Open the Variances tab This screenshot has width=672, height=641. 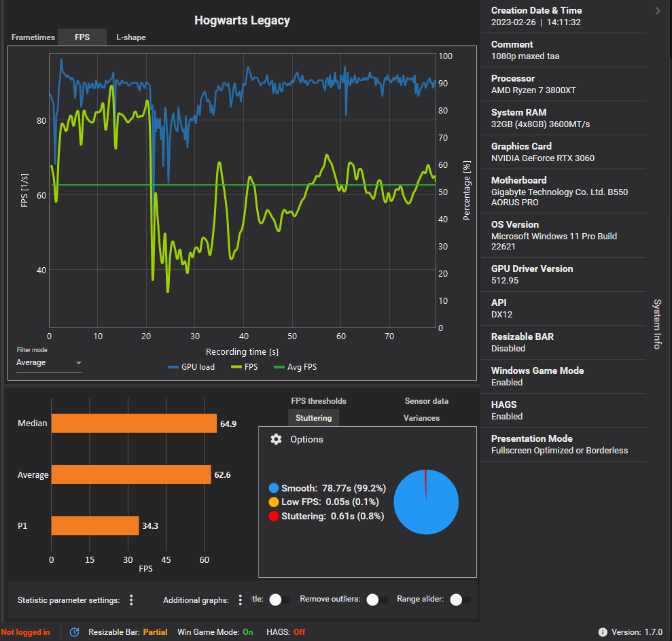(x=421, y=417)
